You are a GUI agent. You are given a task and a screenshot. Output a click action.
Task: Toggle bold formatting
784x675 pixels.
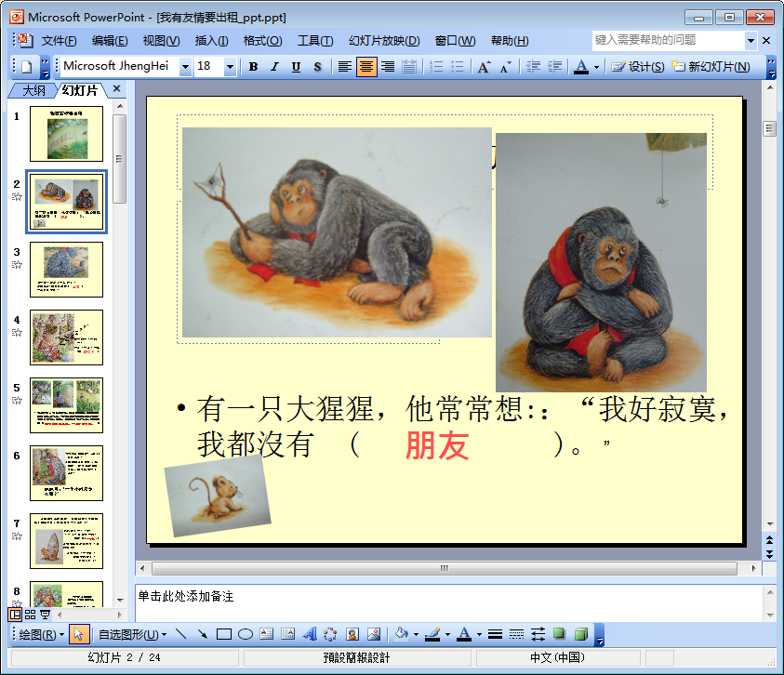(253, 67)
